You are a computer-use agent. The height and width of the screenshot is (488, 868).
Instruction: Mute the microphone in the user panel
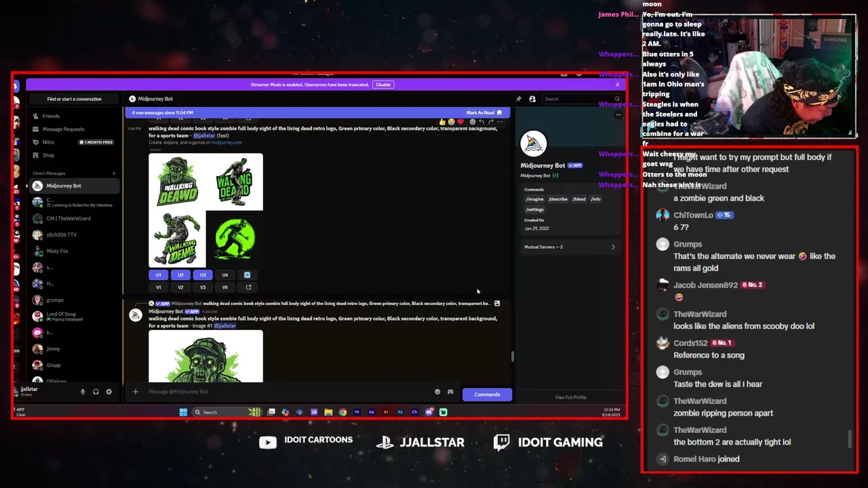click(83, 392)
